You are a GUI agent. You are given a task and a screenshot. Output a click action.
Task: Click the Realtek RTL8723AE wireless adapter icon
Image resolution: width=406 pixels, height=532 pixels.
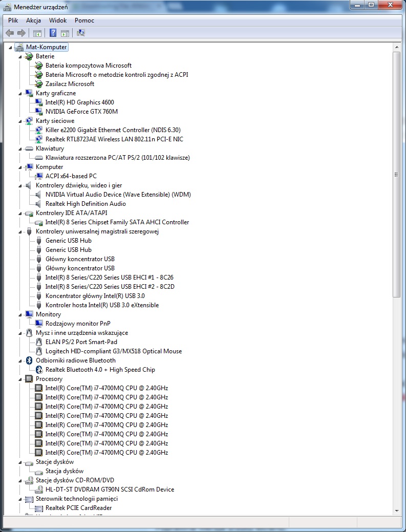[39, 139]
